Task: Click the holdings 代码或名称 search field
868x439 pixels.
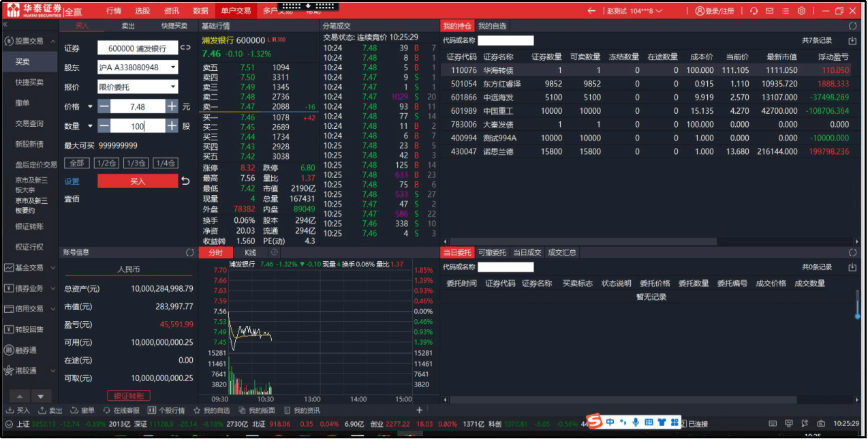Action: [x=506, y=41]
